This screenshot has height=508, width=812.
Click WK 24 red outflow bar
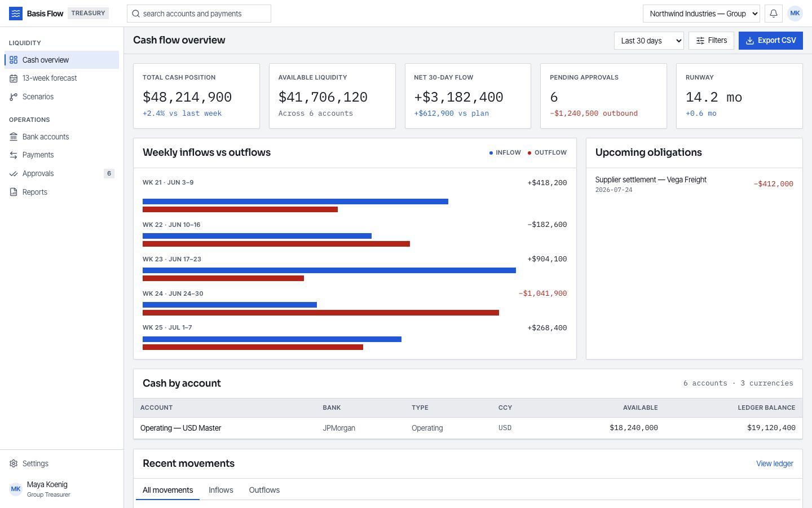(x=321, y=313)
